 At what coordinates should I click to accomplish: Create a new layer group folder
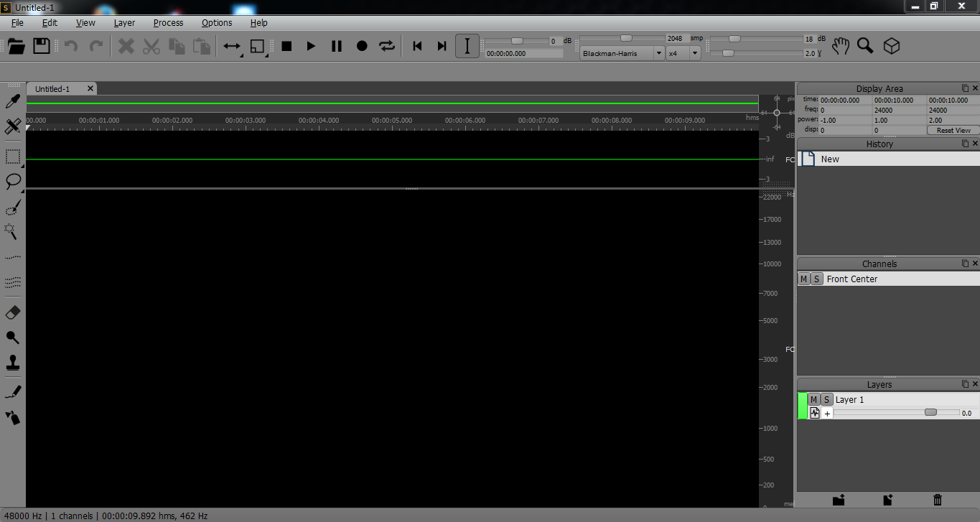tap(838, 500)
